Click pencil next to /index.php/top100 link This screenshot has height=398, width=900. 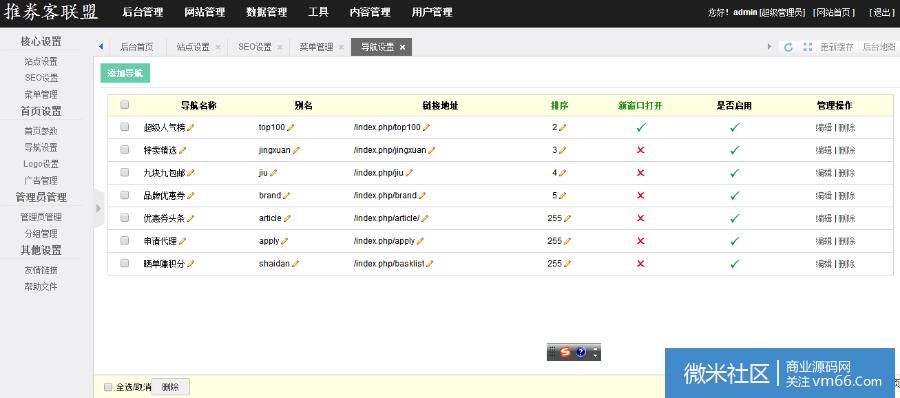pos(426,127)
